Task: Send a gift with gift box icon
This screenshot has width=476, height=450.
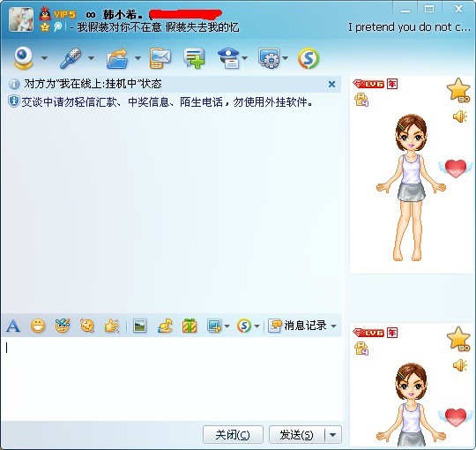Action: point(190,326)
